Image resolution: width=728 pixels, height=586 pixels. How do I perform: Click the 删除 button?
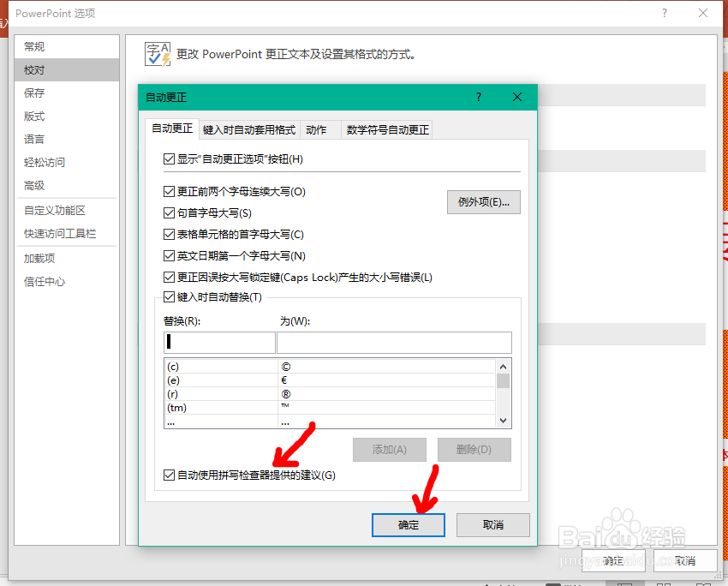click(474, 450)
